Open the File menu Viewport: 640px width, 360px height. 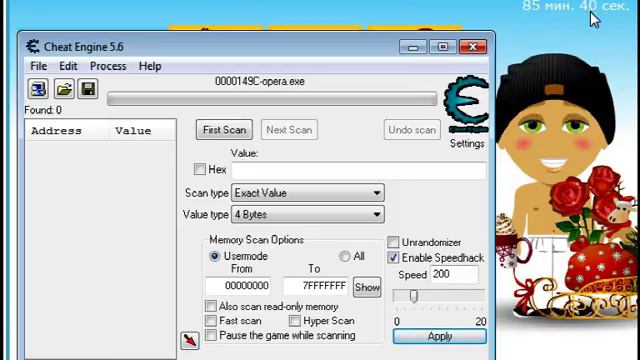pyautogui.click(x=38, y=66)
